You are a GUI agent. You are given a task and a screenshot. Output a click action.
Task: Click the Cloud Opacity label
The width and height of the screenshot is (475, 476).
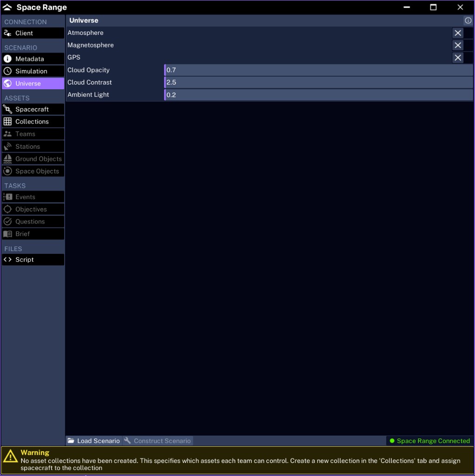[x=88, y=70]
